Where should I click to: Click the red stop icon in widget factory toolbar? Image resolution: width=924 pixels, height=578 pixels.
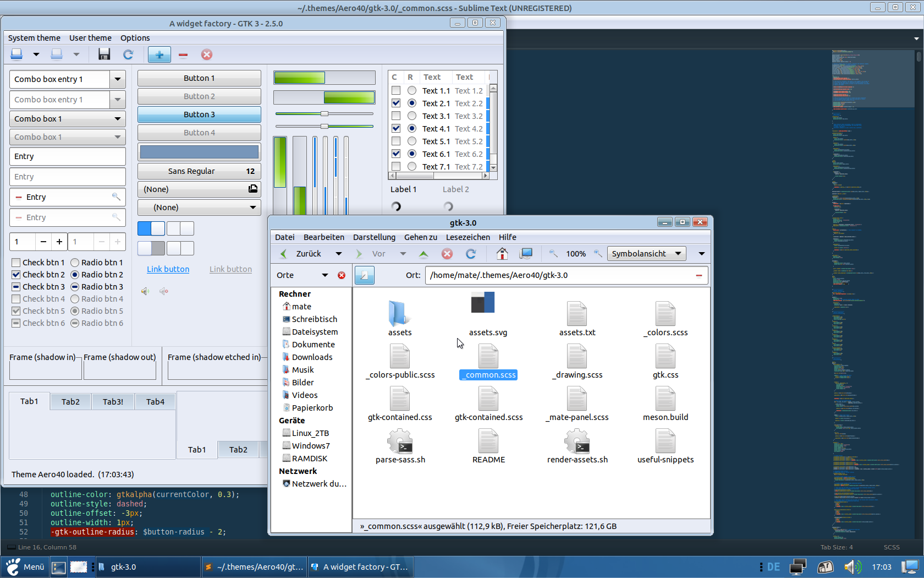coord(207,54)
